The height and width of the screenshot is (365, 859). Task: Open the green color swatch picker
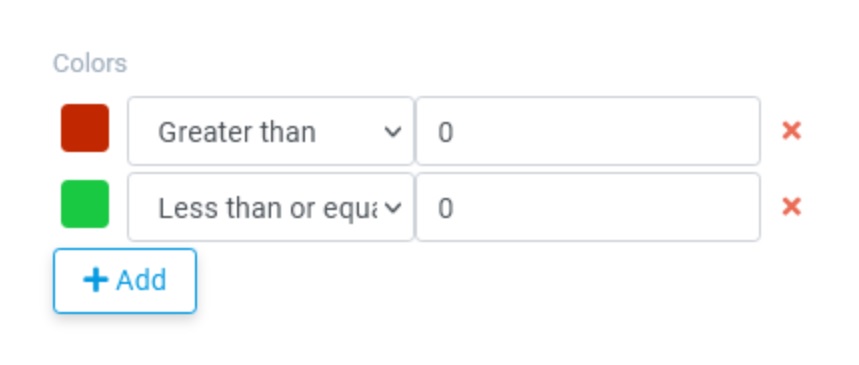(85, 204)
